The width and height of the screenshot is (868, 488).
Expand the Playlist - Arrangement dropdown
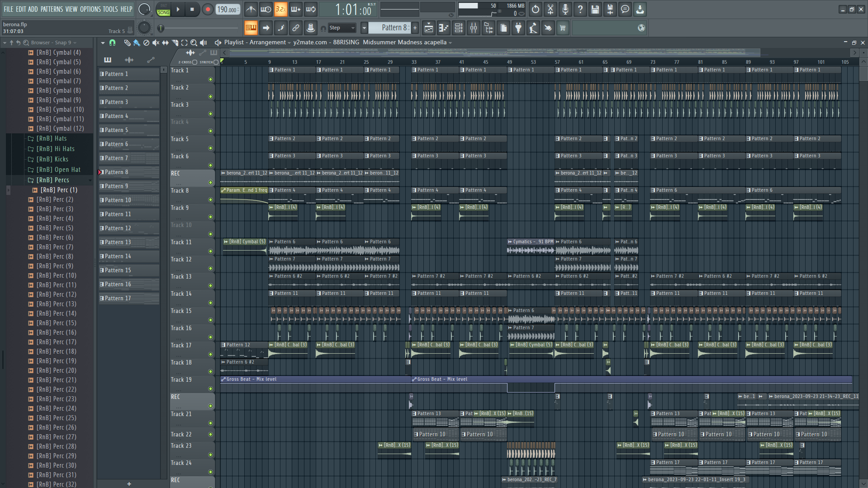(x=289, y=43)
